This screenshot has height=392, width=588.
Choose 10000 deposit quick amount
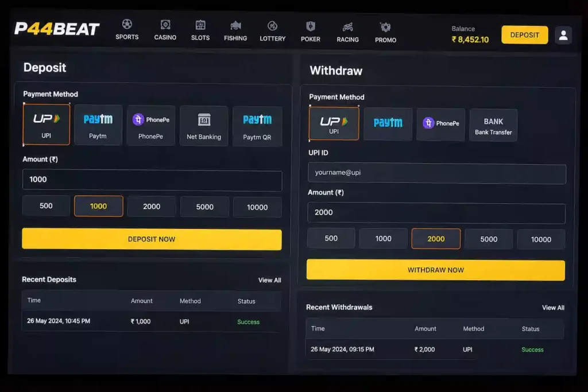(x=257, y=207)
